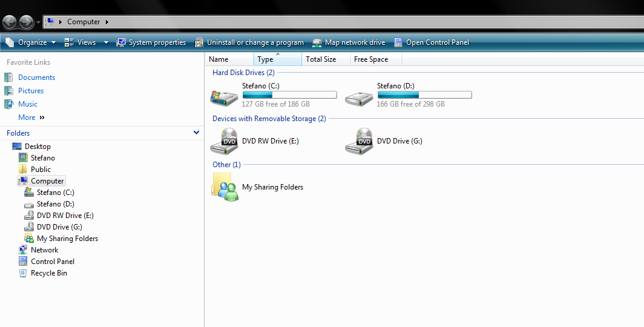
Task: Click the Network icon in folder tree
Action: tap(23, 249)
